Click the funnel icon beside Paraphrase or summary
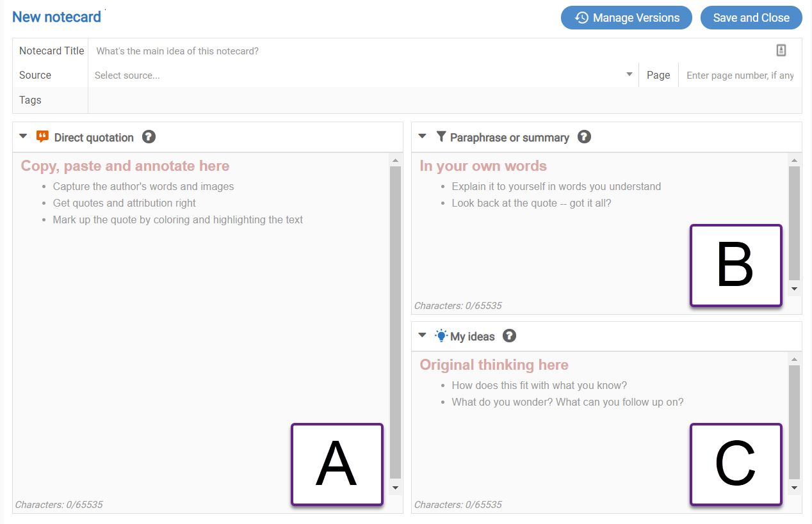This screenshot has height=524, width=812. [441, 136]
